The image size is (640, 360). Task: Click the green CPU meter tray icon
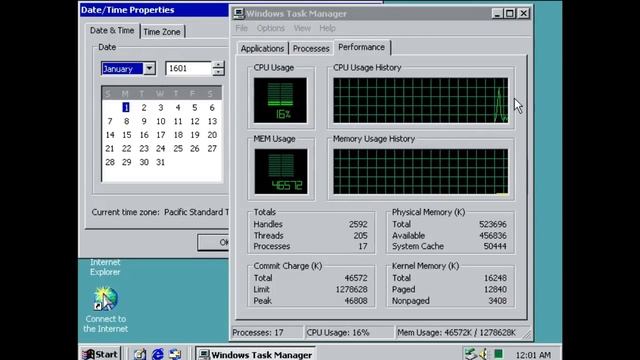[x=498, y=354]
